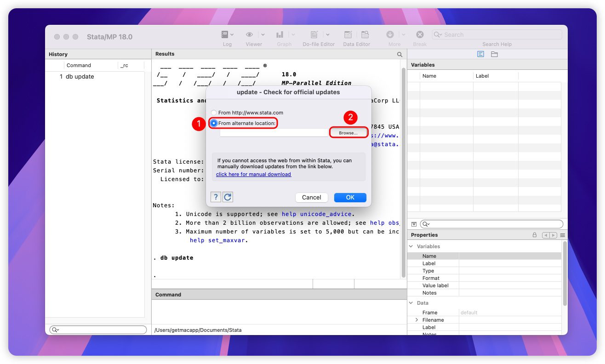
Task: Click the dialog help question mark button
Action: (216, 197)
